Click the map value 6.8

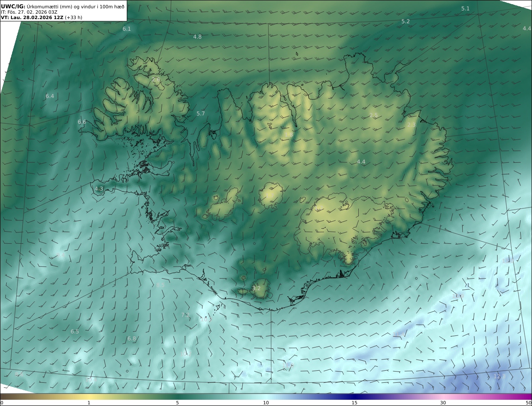coord(132,339)
